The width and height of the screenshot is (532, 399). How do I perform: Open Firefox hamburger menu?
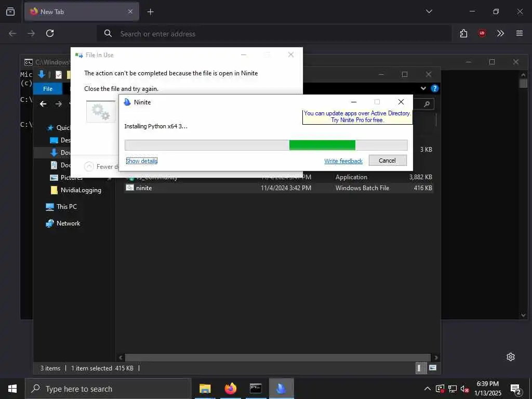tap(519, 33)
